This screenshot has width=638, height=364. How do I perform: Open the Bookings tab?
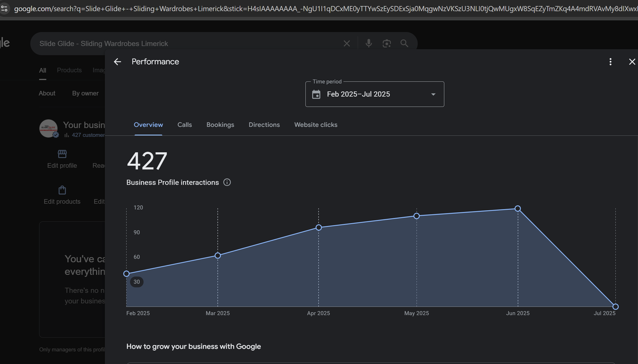tap(220, 125)
